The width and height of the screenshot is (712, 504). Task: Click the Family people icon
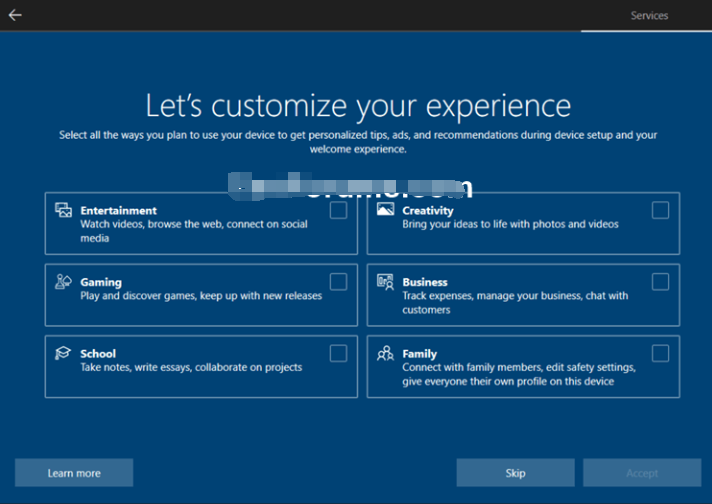click(385, 354)
